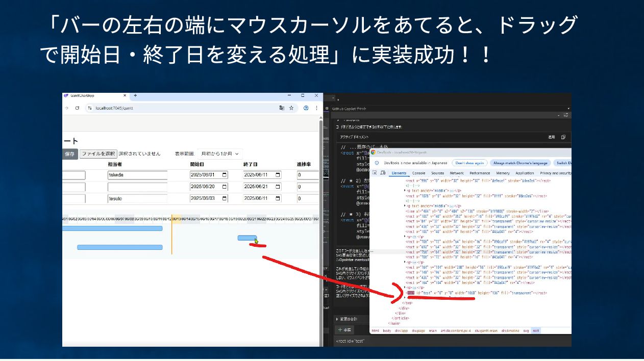The width and height of the screenshot is (644, 361).
Task: Click the end date field 2025/06/21
Action: point(263,187)
